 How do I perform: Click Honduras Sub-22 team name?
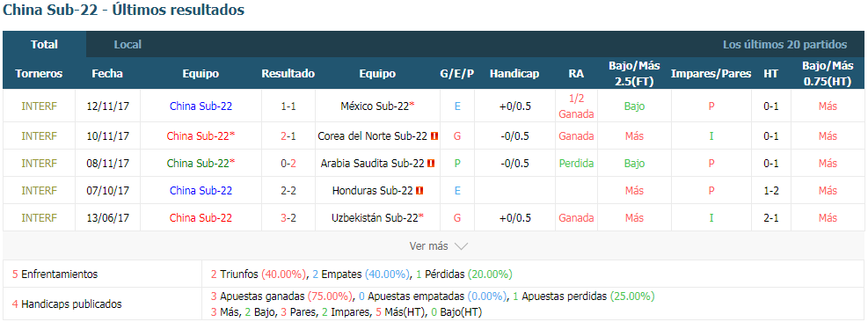point(373,191)
